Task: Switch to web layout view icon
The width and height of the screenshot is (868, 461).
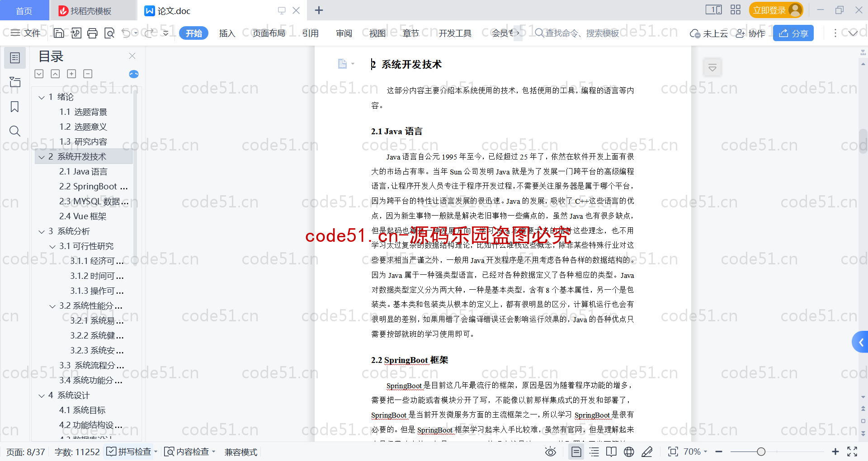Action: [629, 452]
